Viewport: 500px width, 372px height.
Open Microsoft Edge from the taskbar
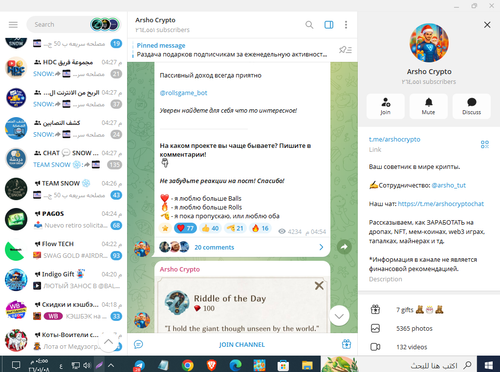(x=236, y=365)
